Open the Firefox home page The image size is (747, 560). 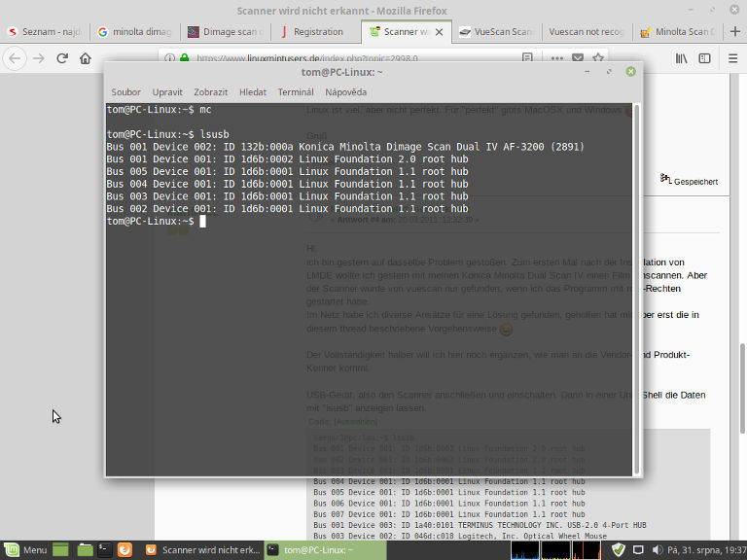point(86,58)
